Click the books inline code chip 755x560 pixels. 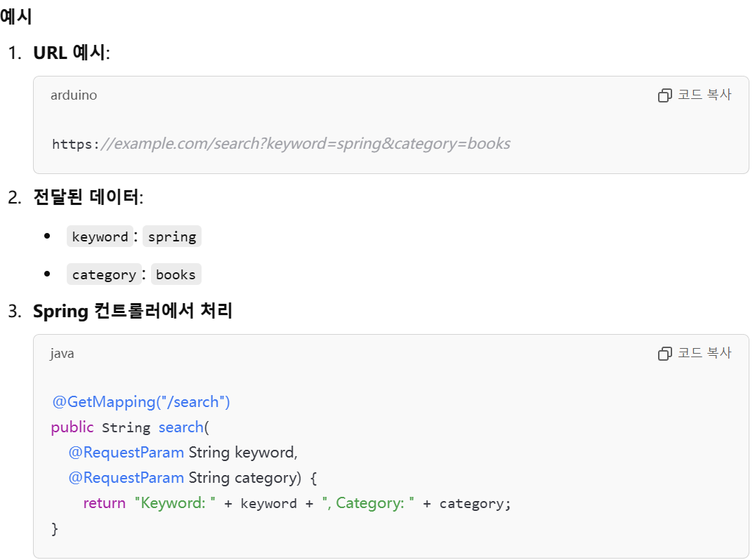click(176, 274)
